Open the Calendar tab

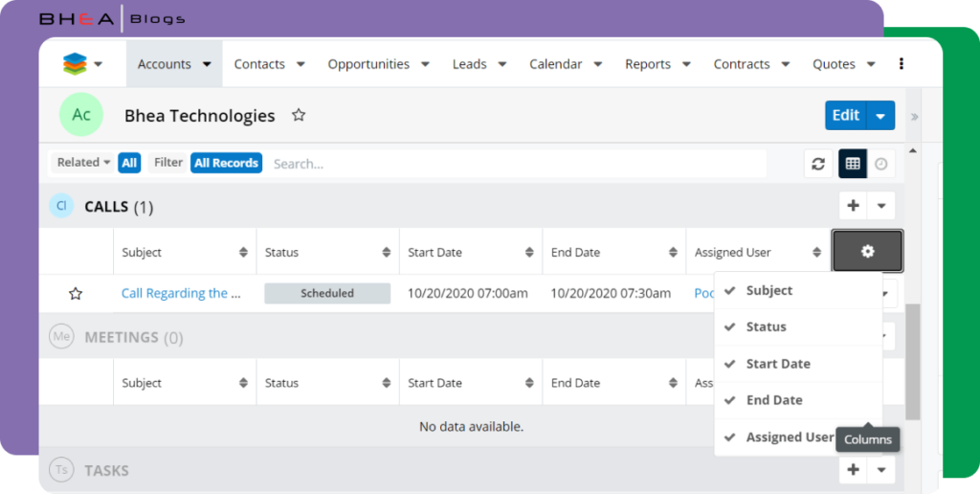click(556, 64)
